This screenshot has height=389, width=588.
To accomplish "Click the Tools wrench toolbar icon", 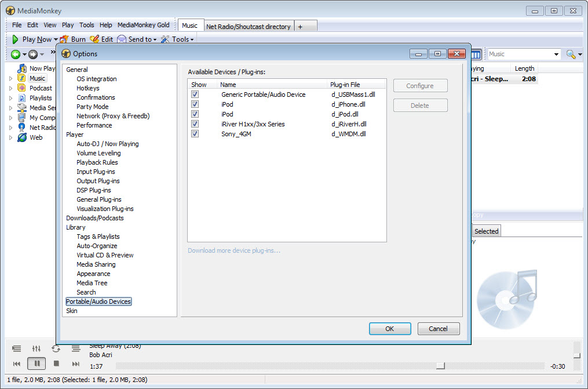I will (165, 39).
